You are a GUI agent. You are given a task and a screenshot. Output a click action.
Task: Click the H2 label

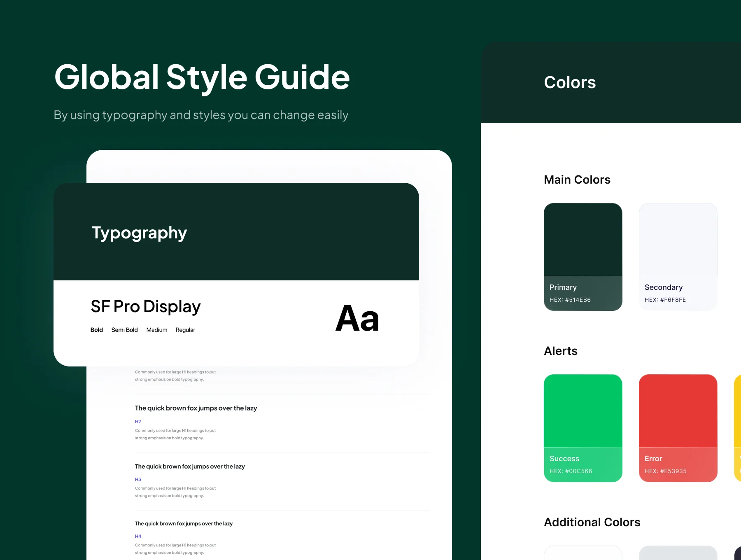pyautogui.click(x=138, y=422)
